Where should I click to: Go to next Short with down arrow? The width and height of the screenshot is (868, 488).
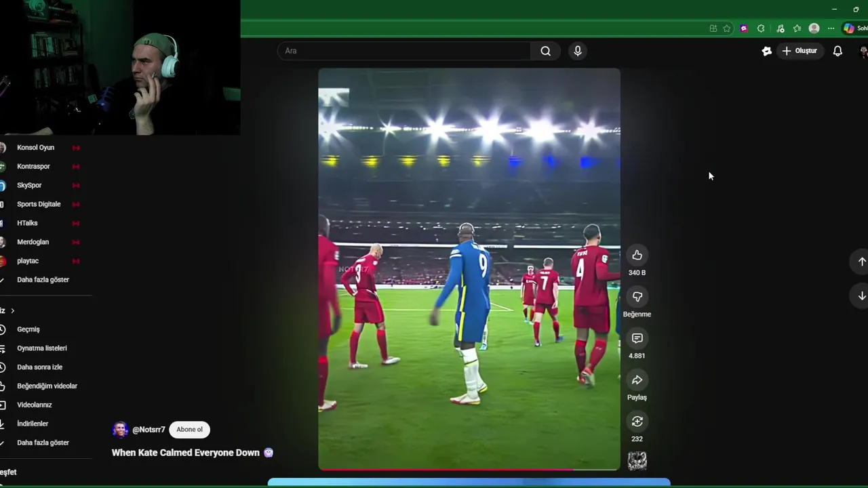point(861,296)
